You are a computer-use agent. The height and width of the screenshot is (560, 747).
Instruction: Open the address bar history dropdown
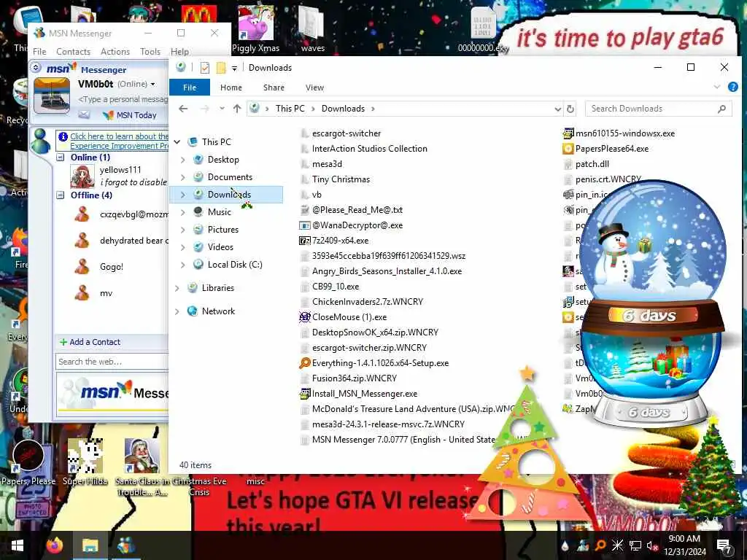[x=558, y=109]
